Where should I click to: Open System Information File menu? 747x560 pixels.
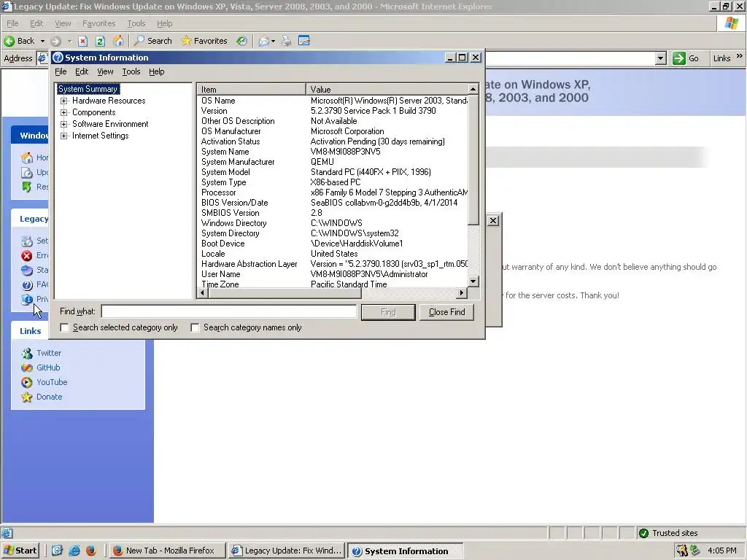tap(61, 71)
